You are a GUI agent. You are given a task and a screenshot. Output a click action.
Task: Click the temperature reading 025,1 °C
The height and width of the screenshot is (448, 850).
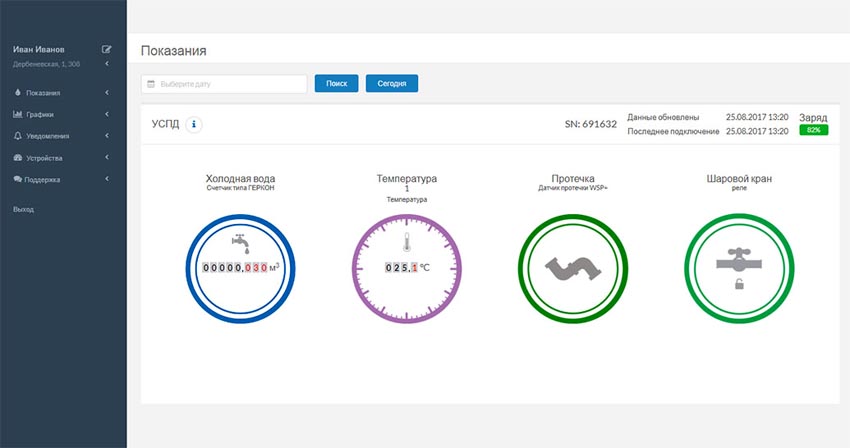coord(407,267)
